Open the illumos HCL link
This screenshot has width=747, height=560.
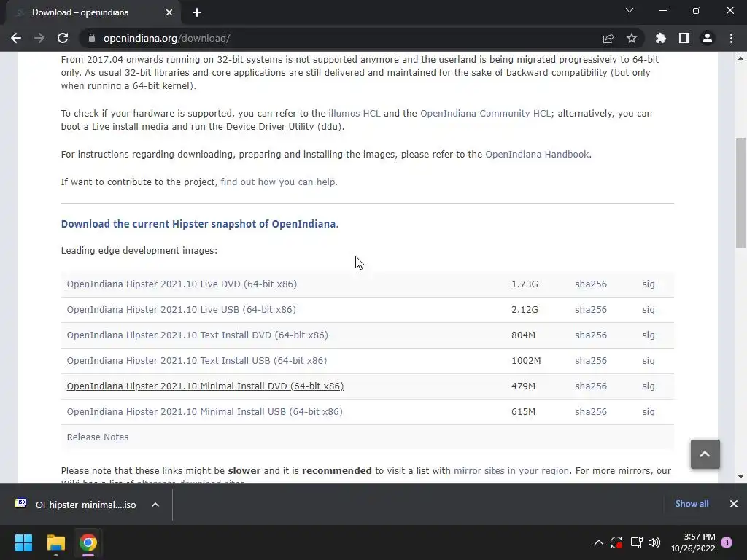click(x=355, y=113)
